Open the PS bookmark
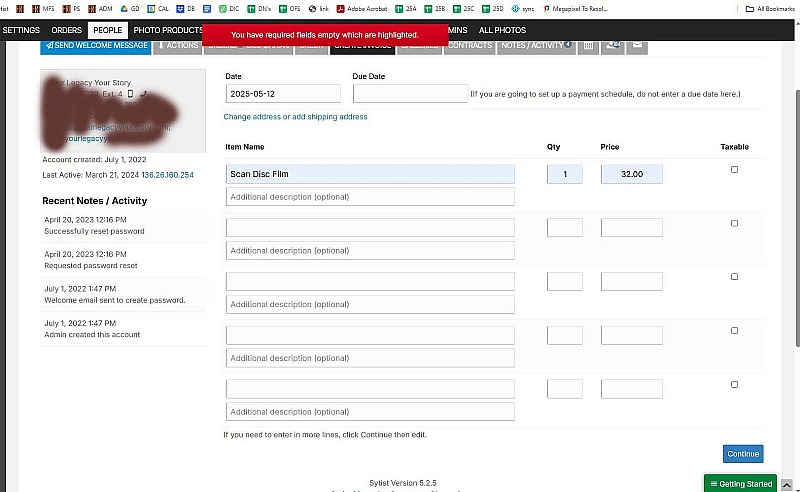 (x=71, y=9)
